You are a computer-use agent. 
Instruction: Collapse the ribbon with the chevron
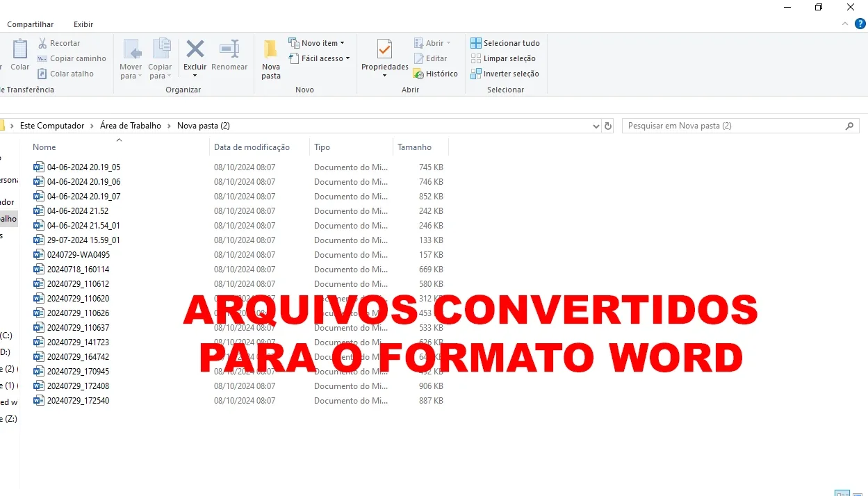845,24
